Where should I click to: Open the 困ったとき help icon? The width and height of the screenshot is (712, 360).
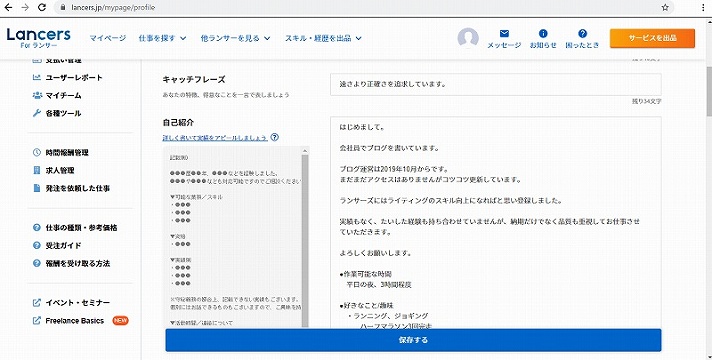coord(583,34)
